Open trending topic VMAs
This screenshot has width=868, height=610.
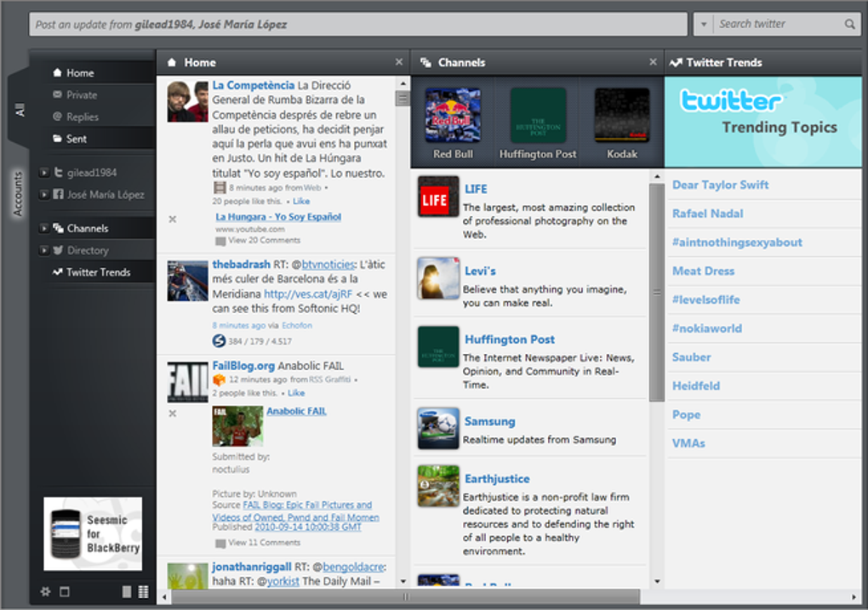[x=688, y=443]
